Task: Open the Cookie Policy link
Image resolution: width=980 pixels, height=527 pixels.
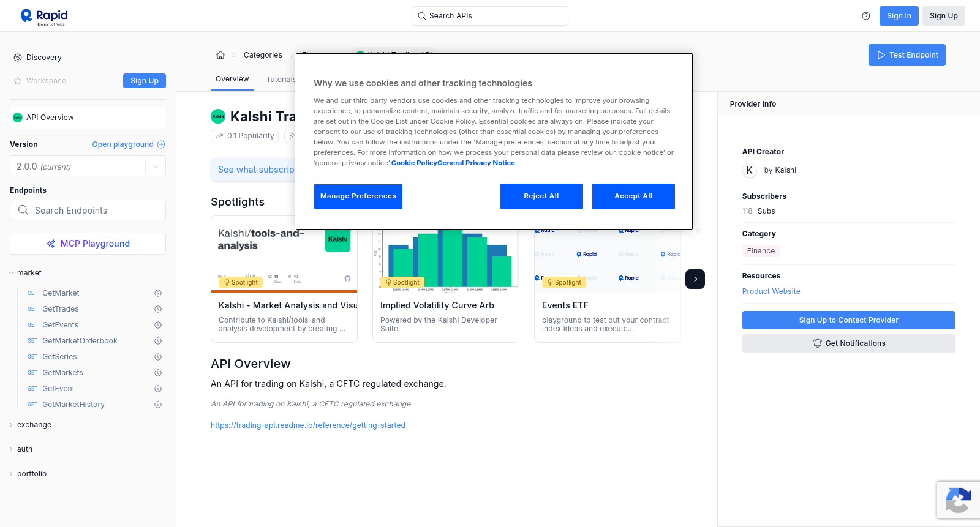Action: [414, 163]
